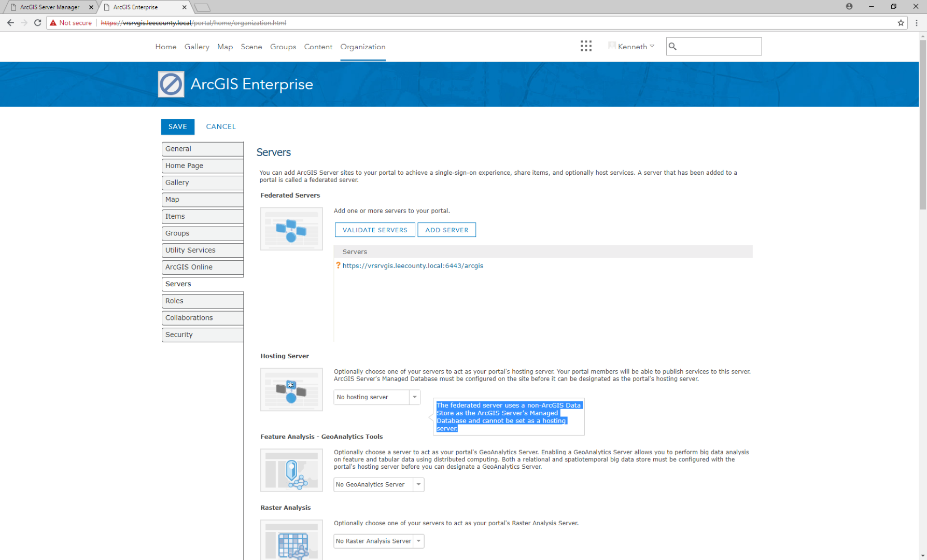The height and width of the screenshot is (560, 927).
Task: Select Organization in top navigation
Action: pos(363,47)
